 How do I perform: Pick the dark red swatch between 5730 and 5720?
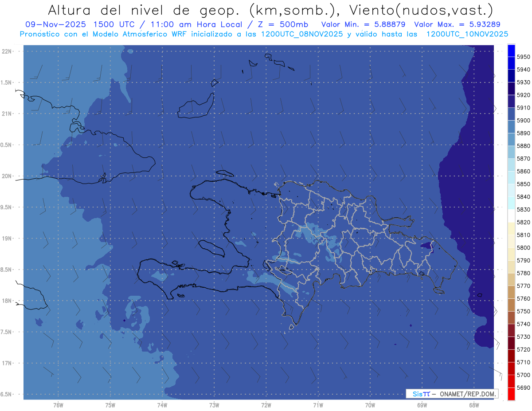click(x=511, y=343)
